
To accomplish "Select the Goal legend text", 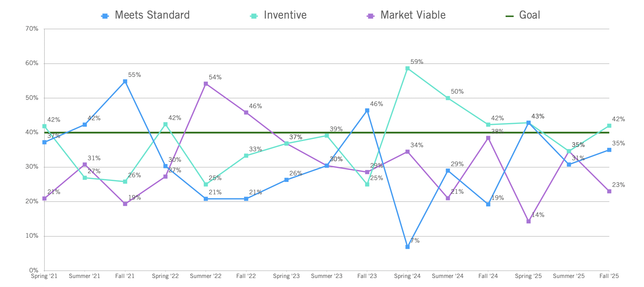I will tap(529, 15).
